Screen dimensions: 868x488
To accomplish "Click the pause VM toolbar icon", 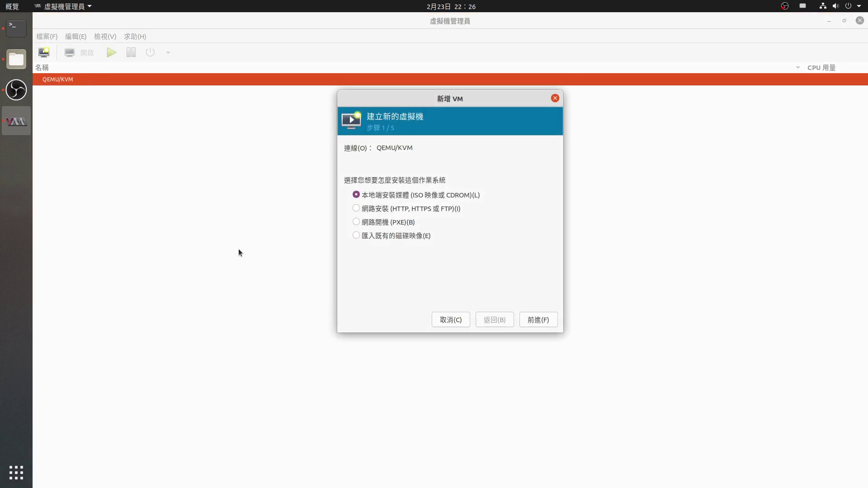I will click(131, 52).
